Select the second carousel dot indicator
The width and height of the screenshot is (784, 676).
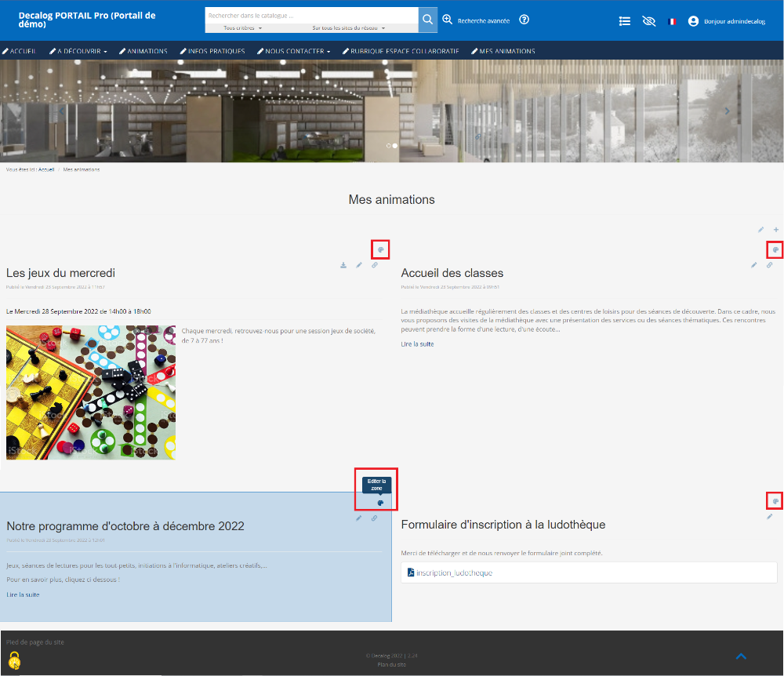[394, 146]
